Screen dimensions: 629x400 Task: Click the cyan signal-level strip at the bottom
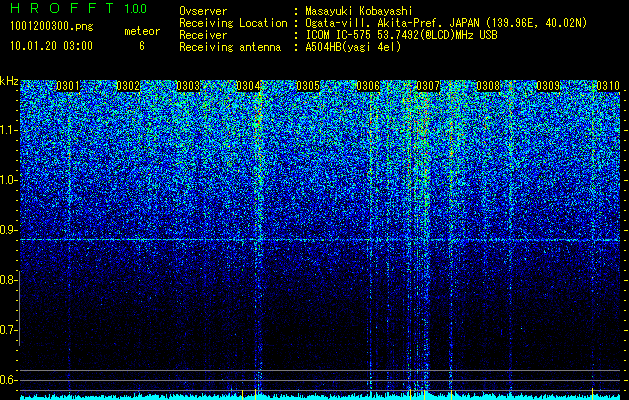point(320,398)
